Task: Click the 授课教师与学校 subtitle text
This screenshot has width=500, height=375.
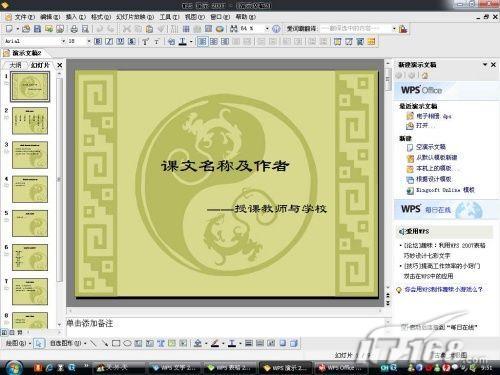Action: point(280,209)
